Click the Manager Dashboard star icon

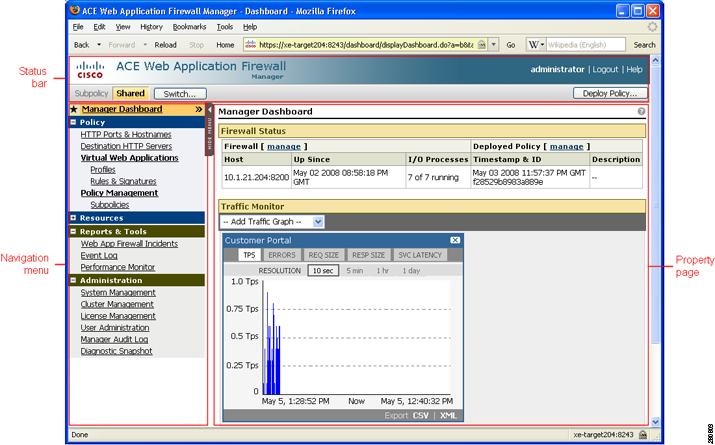pos(74,109)
